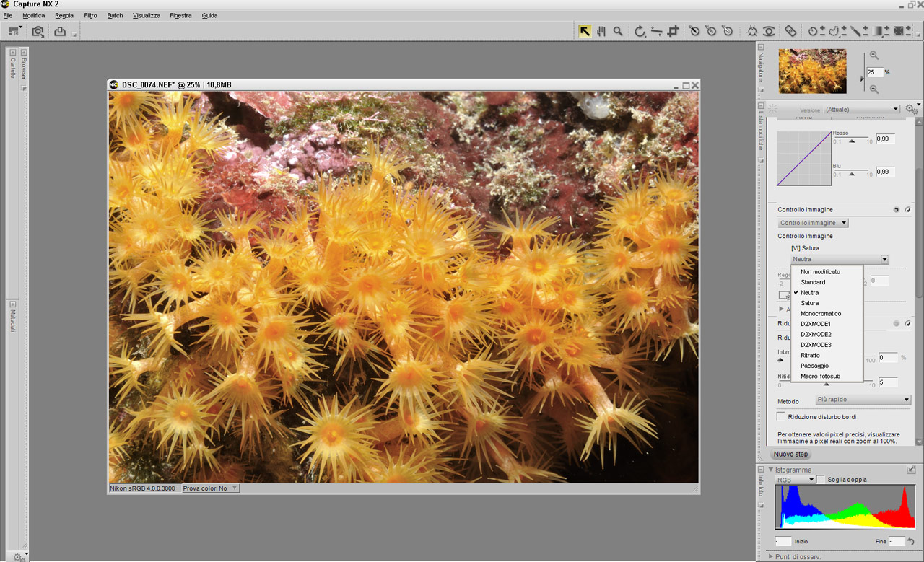
Task: Open the Prova colori No dropdown
Action: point(210,488)
